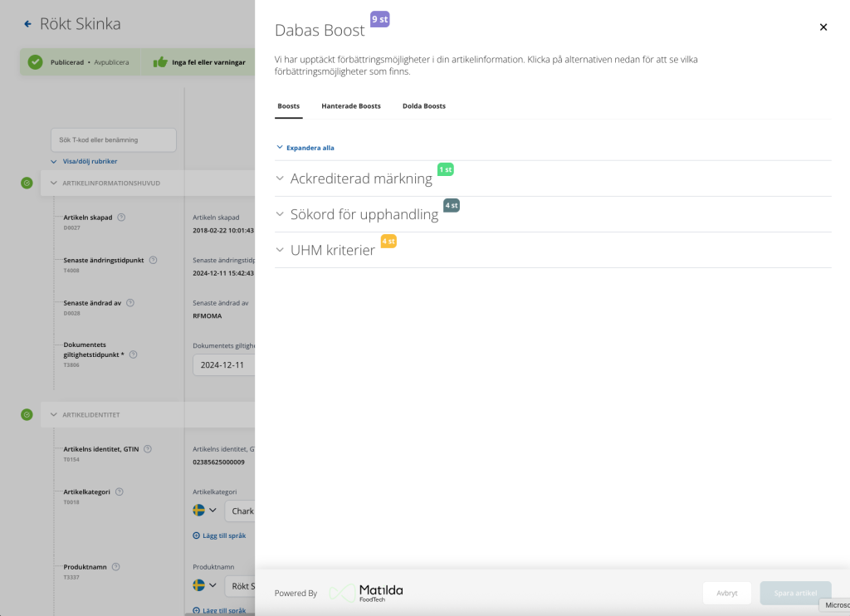850x616 pixels.
Task: Click 'Inga fel eller varningar' status text
Action: point(208,62)
